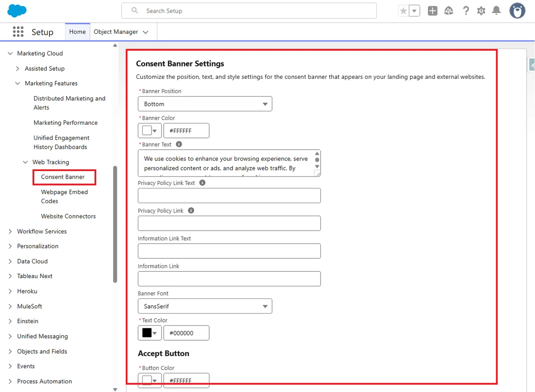Open the Text Color swatch picker
This screenshot has width=535, height=392.
(150, 333)
